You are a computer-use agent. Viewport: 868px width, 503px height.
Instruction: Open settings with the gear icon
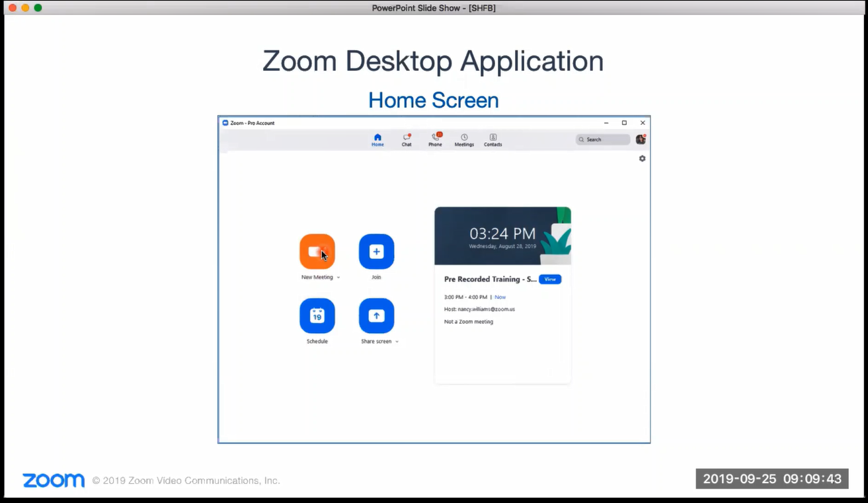click(x=642, y=159)
